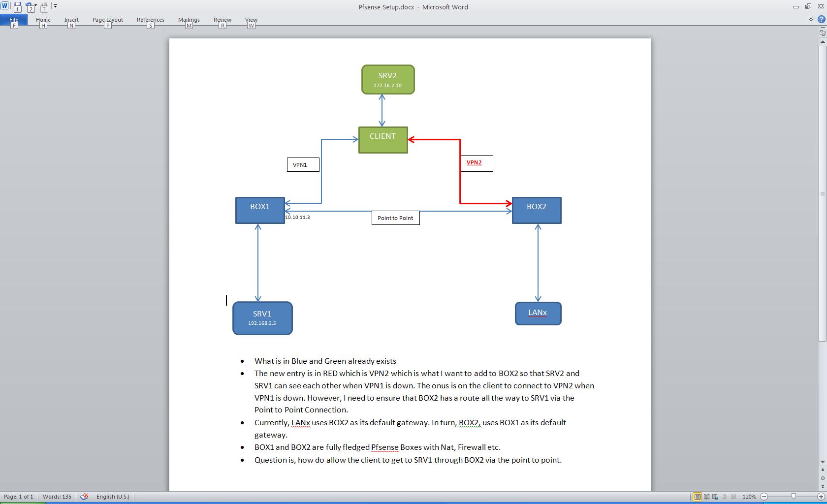Viewport: 827px width, 504px height.
Task: Switch to Web Layout view
Action: click(x=715, y=497)
